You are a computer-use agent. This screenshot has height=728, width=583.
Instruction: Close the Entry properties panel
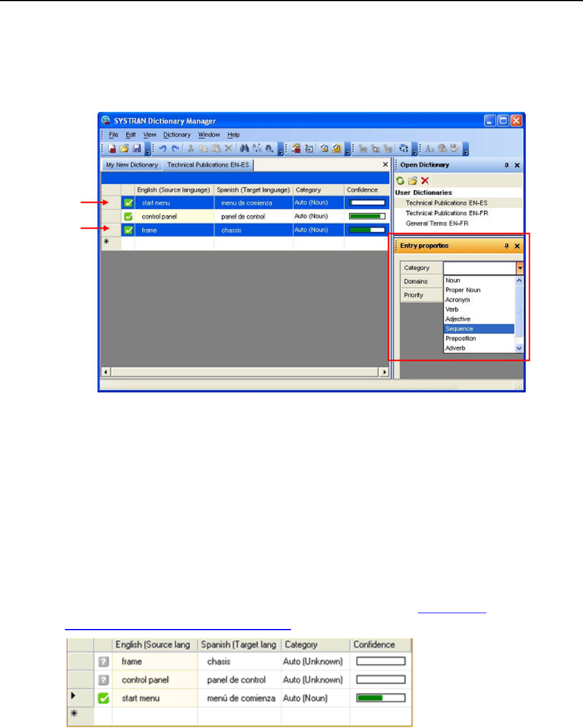pos(517,246)
